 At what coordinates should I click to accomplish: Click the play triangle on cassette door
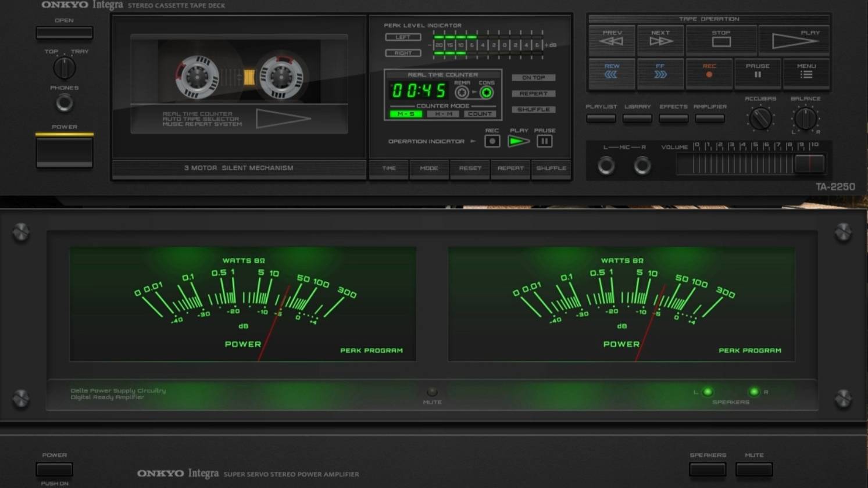click(283, 119)
